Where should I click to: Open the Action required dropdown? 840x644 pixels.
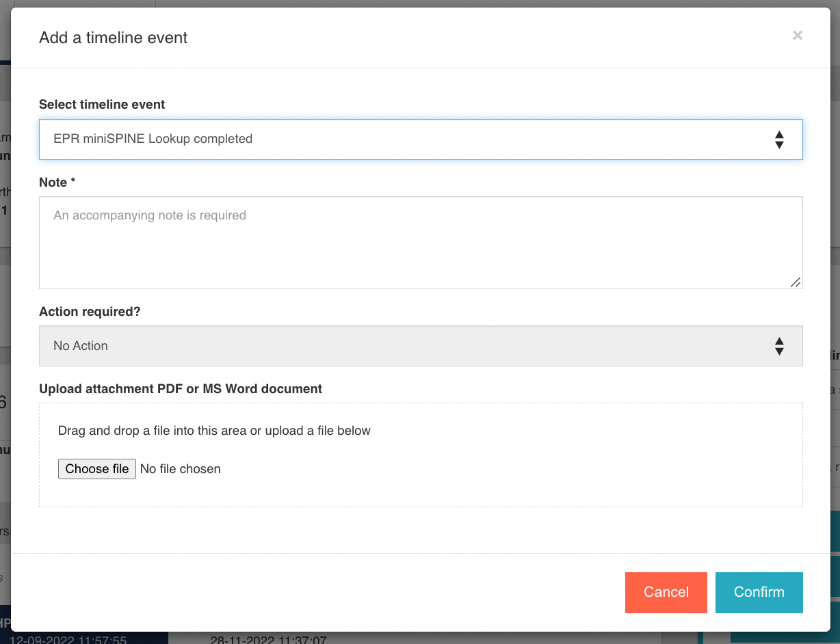(x=410, y=346)
